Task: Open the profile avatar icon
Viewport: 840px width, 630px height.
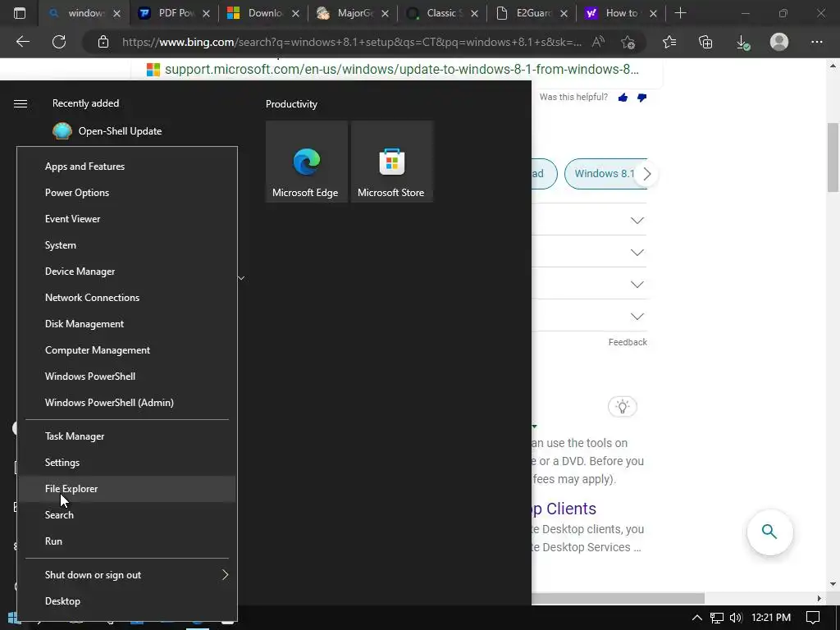Action: [x=779, y=42]
